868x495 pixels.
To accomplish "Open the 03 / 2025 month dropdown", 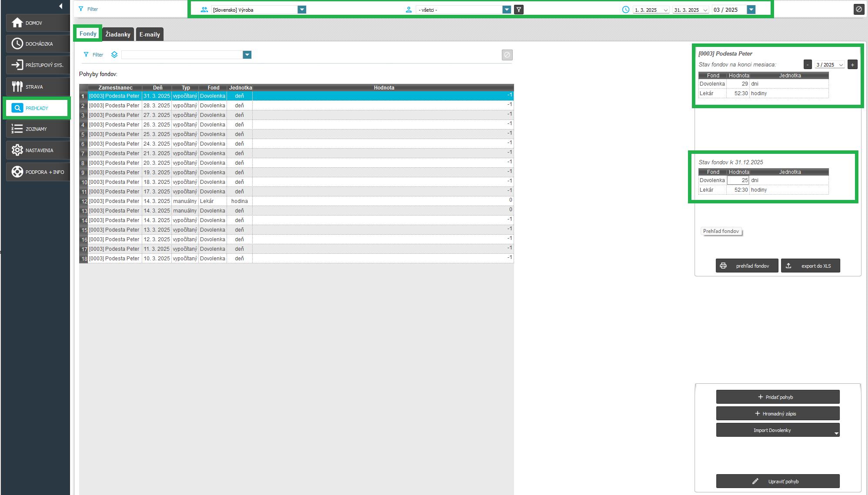I will (x=751, y=10).
